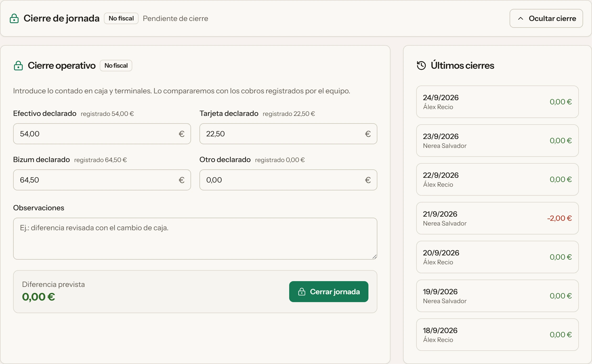Image resolution: width=592 pixels, height=364 pixels.
Task: Focus the Otro declarado amount field
Action: 288,180
